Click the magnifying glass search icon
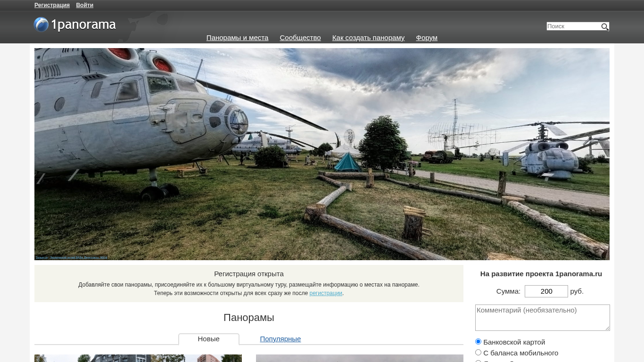The height and width of the screenshot is (362, 644). coord(604,27)
